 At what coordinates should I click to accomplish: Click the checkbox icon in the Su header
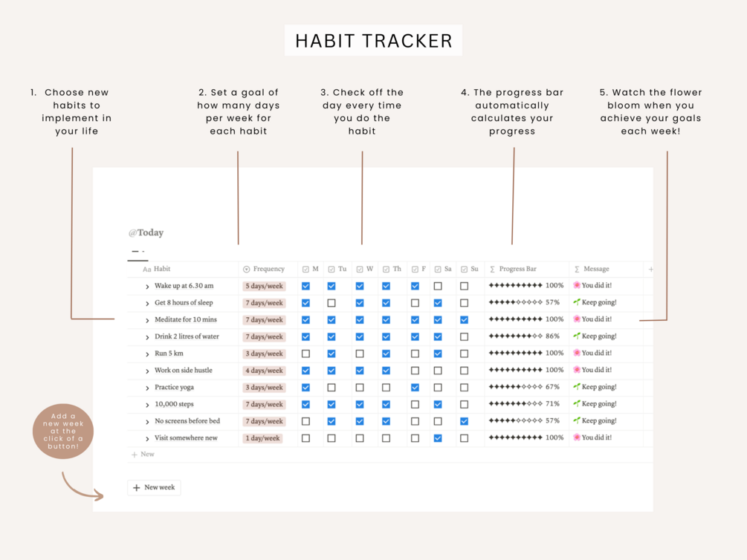click(464, 270)
